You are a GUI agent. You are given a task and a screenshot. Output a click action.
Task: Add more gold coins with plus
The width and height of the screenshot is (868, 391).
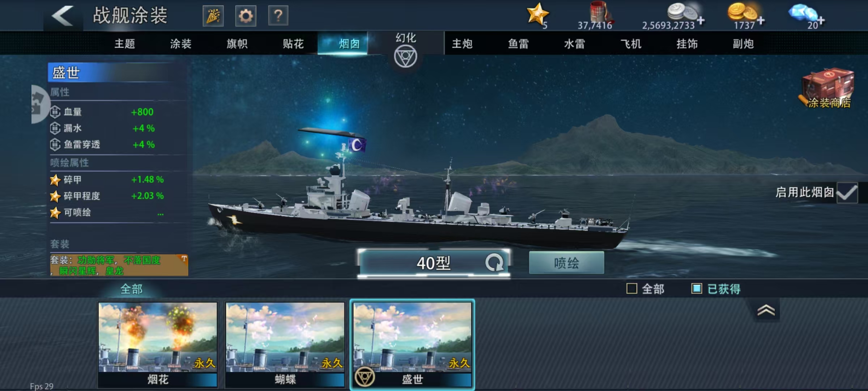pos(761,21)
